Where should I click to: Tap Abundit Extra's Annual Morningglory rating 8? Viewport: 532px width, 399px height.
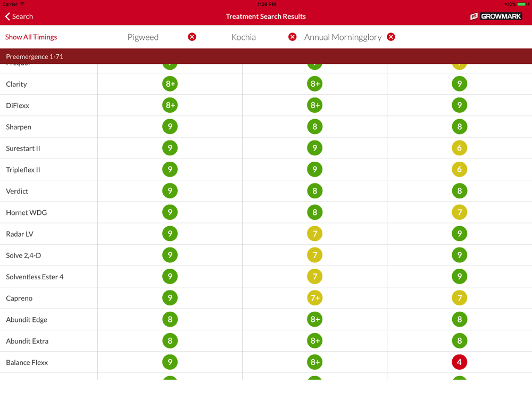click(460, 340)
